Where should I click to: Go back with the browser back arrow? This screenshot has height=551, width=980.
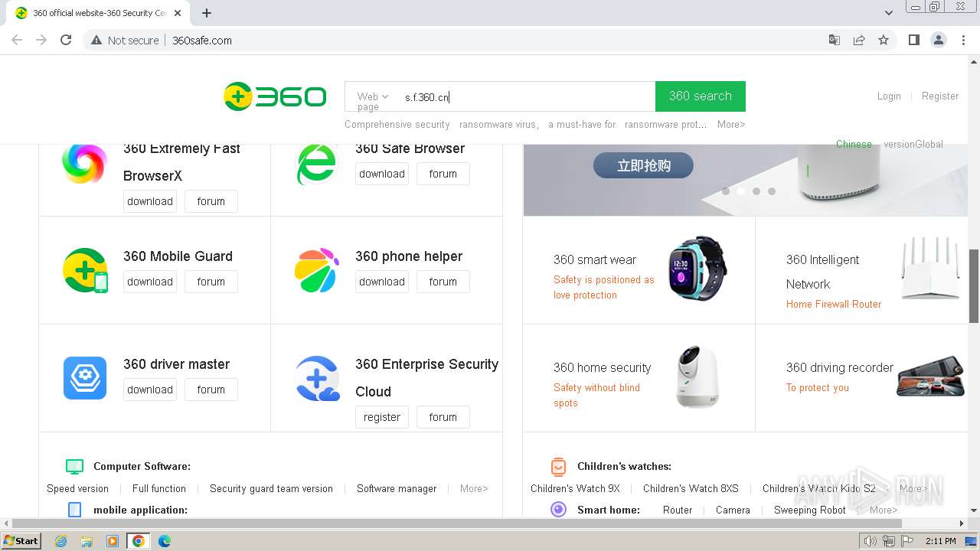tap(17, 40)
